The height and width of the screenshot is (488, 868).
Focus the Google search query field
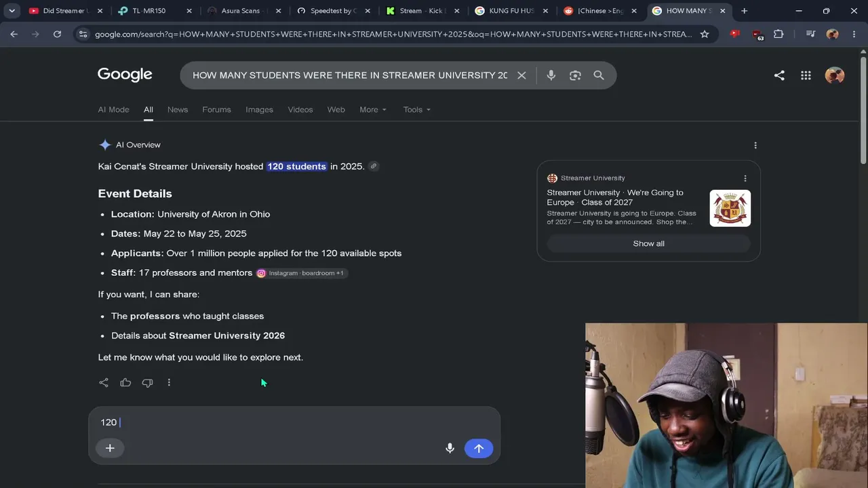pos(350,75)
